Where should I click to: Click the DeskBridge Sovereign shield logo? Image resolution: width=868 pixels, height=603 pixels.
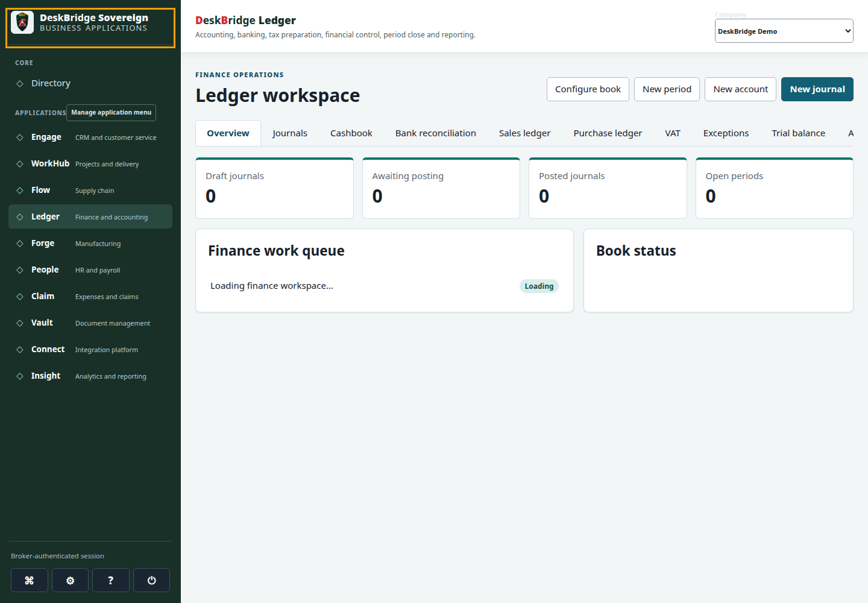pyautogui.click(x=22, y=22)
